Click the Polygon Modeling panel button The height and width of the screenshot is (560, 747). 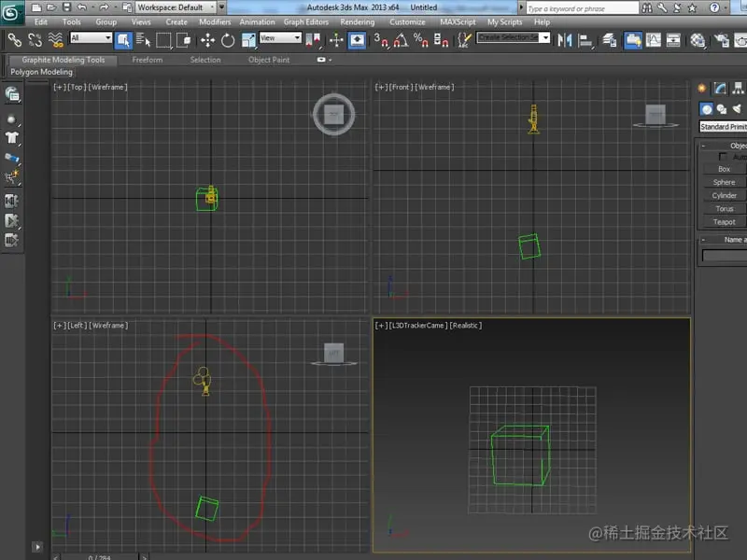41,72
